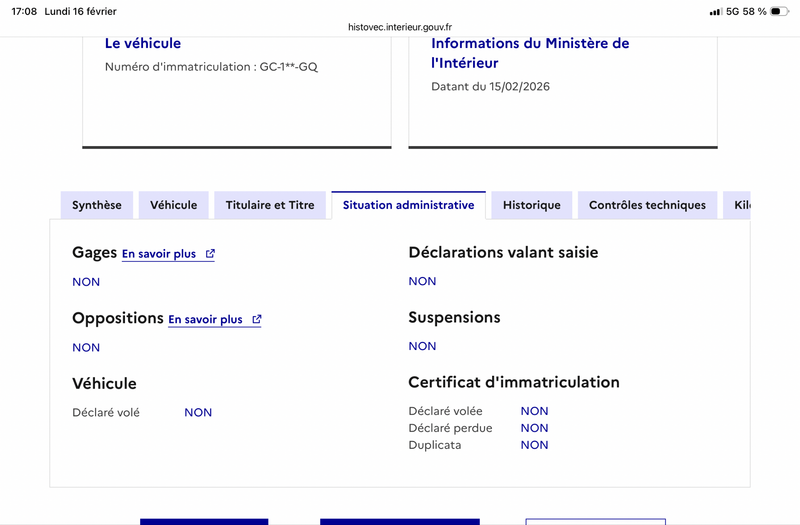This screenshot has width=800, height=525.
Task: Click the Déclaré perdue label
Action: pyautogui.click(x=450, y=428)
